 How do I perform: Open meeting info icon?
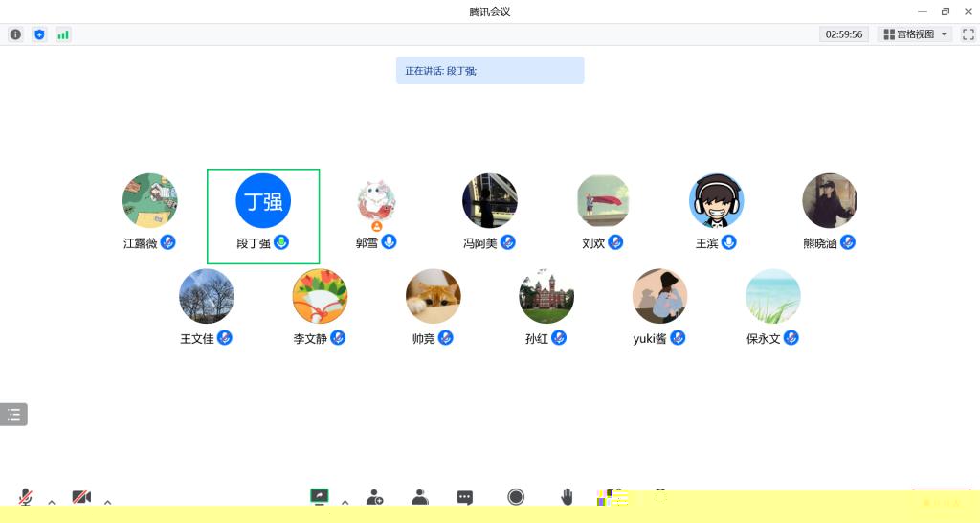click(x=15, y=34)
